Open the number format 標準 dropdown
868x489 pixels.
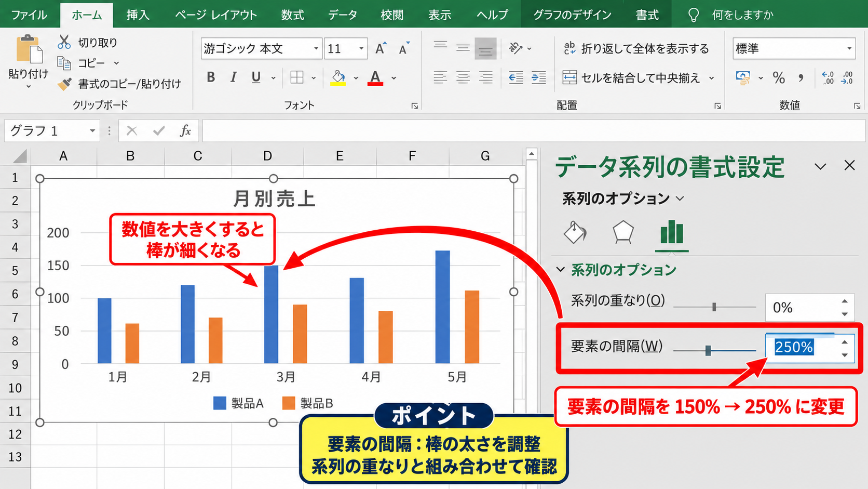pos(849,49)
